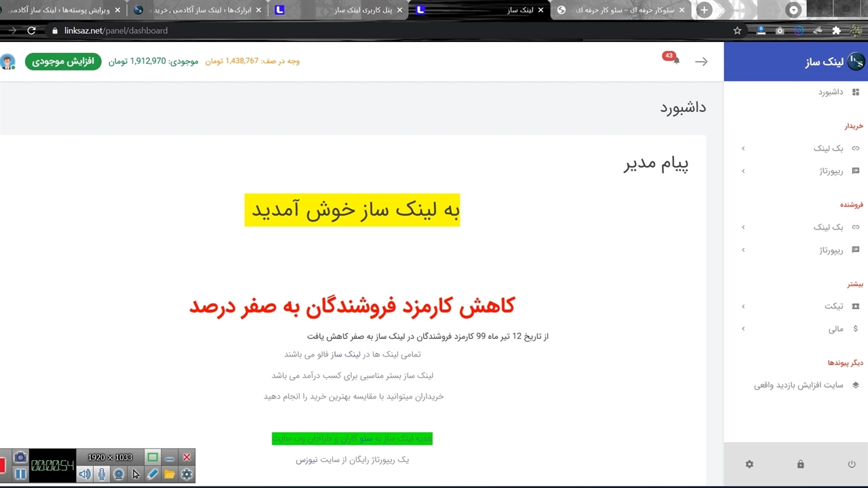Open the sidebar settings gear icon
This screenshot has height=488, width=868.
point(749,464)
